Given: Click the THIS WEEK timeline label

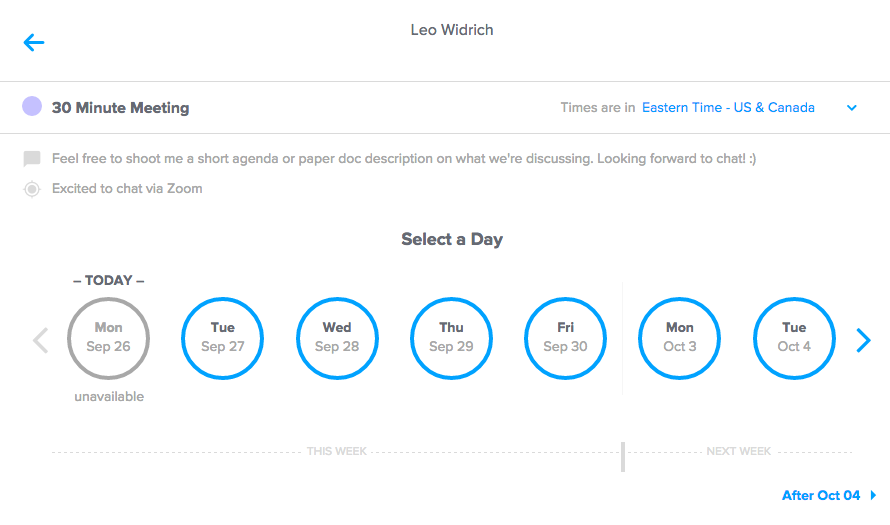Looking at the screenshot, I should pyautogui.click(x=337, y=451).
